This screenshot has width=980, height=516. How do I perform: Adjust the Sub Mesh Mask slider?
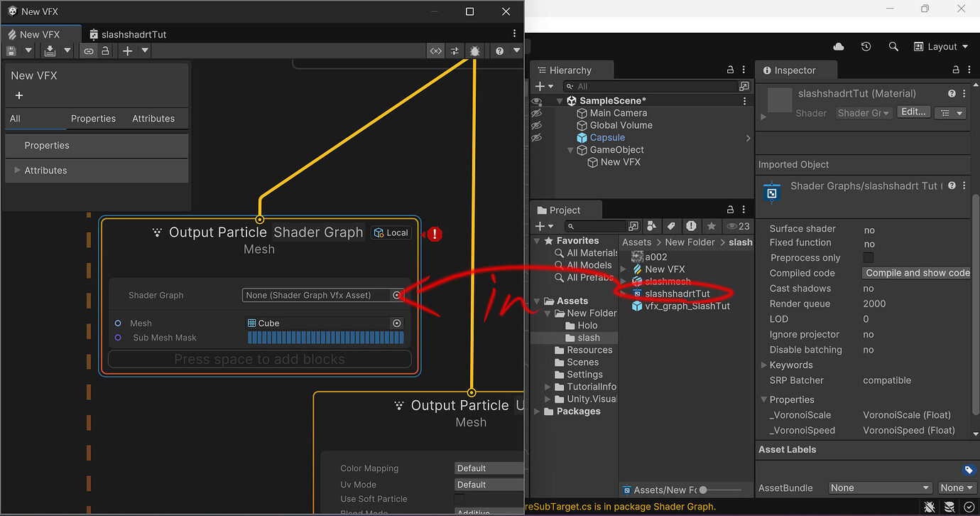coord(326,337)
